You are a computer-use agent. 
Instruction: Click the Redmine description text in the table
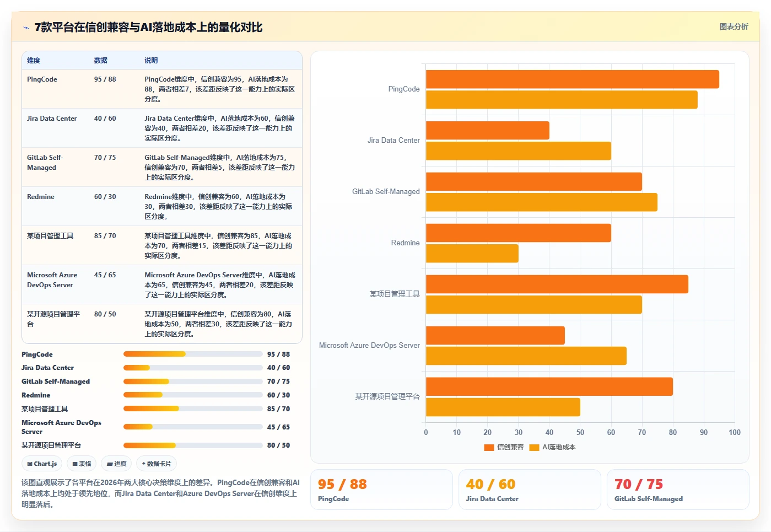coord(219,207)
